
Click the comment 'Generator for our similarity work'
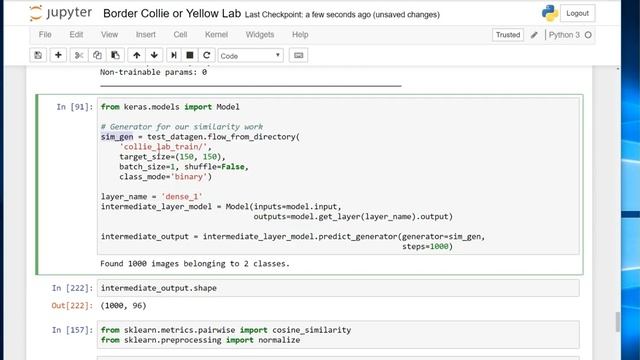182,127
